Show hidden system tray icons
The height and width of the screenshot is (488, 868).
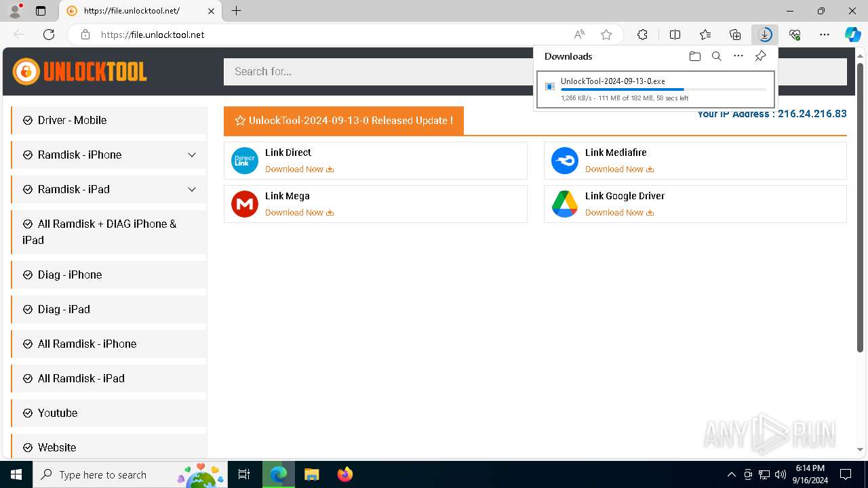click(x=732, y=474)
